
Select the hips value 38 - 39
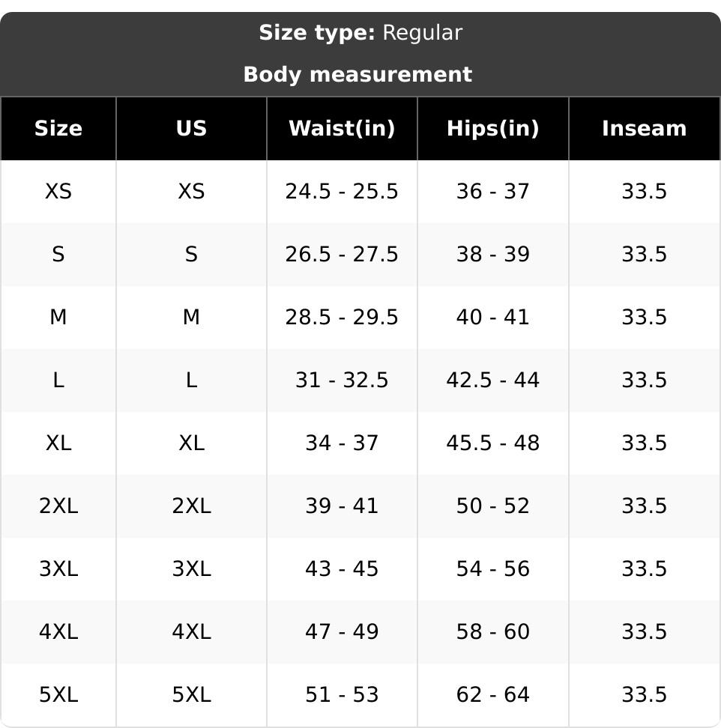pos(492,255)
